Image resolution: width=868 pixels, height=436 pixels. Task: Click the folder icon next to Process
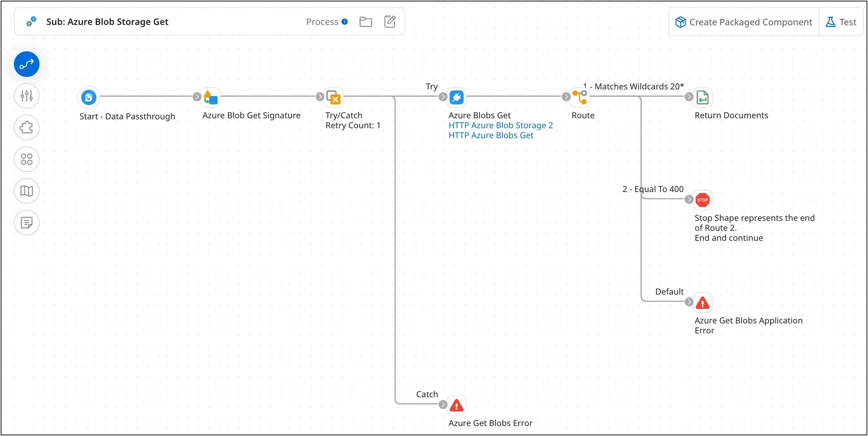pyautogui.click(x=366, y=21)
